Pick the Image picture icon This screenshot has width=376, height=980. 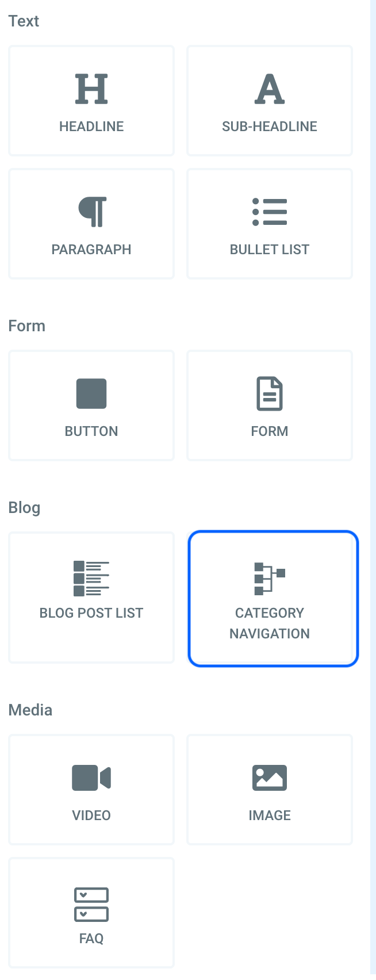270,778
